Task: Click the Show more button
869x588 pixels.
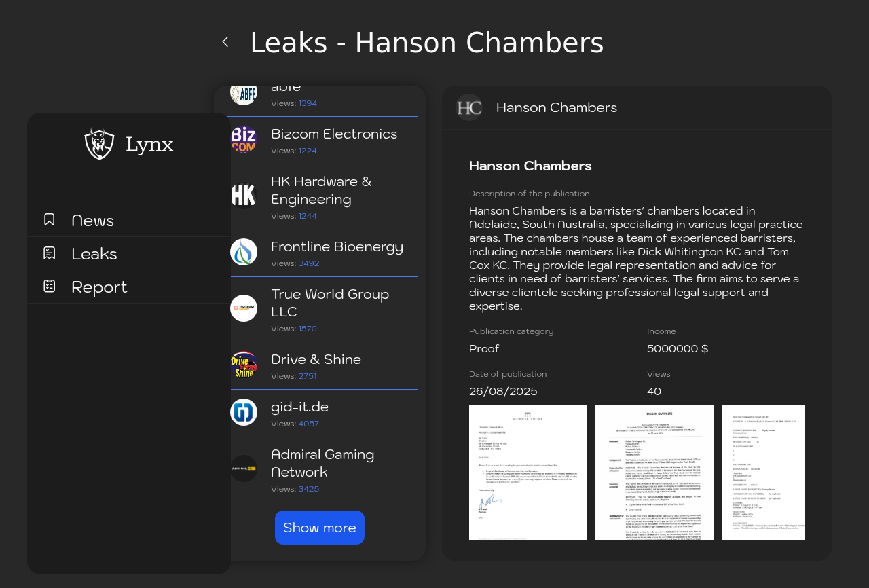Action: pos(320,528)
